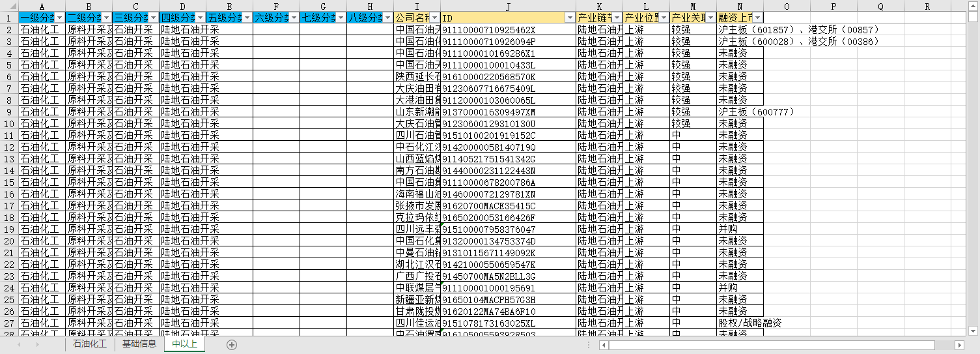Select column N header
Viewport: 980px width, 354px height.
coord(740,6)
